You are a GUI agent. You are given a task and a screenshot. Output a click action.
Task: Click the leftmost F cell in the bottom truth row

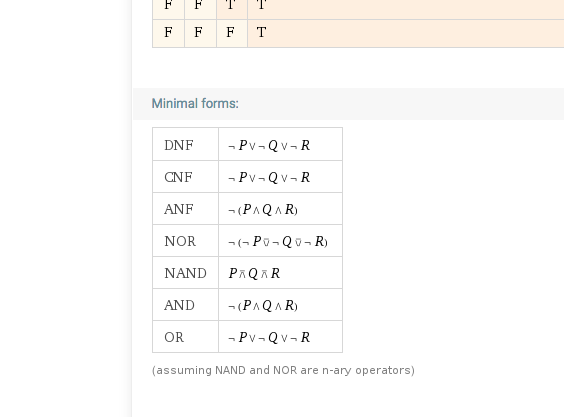168,33
